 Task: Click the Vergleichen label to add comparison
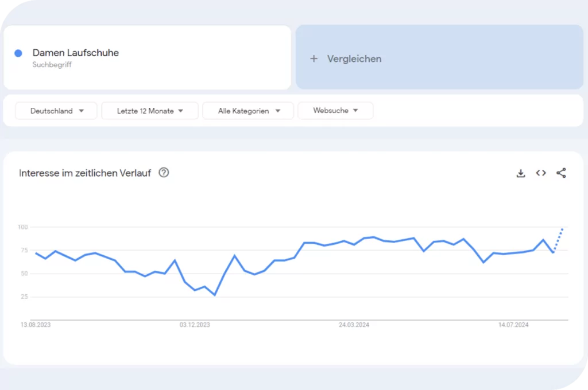point(354,58)
